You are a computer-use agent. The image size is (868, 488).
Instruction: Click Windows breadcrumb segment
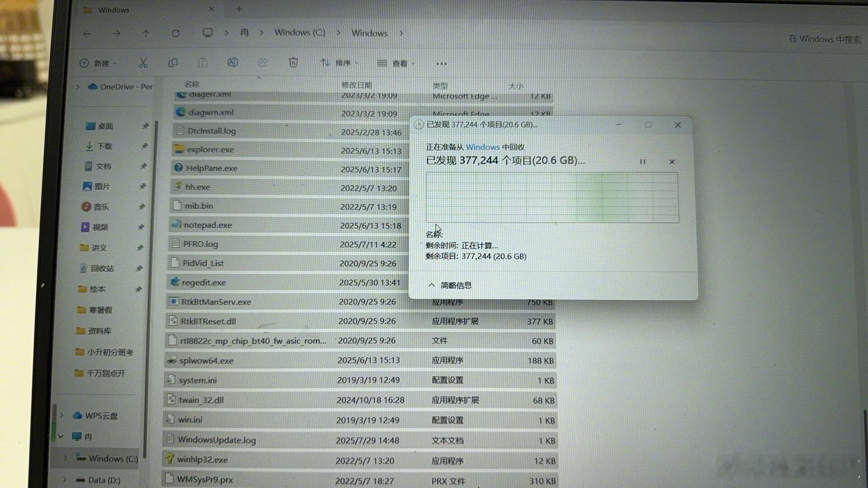(369, 33)
